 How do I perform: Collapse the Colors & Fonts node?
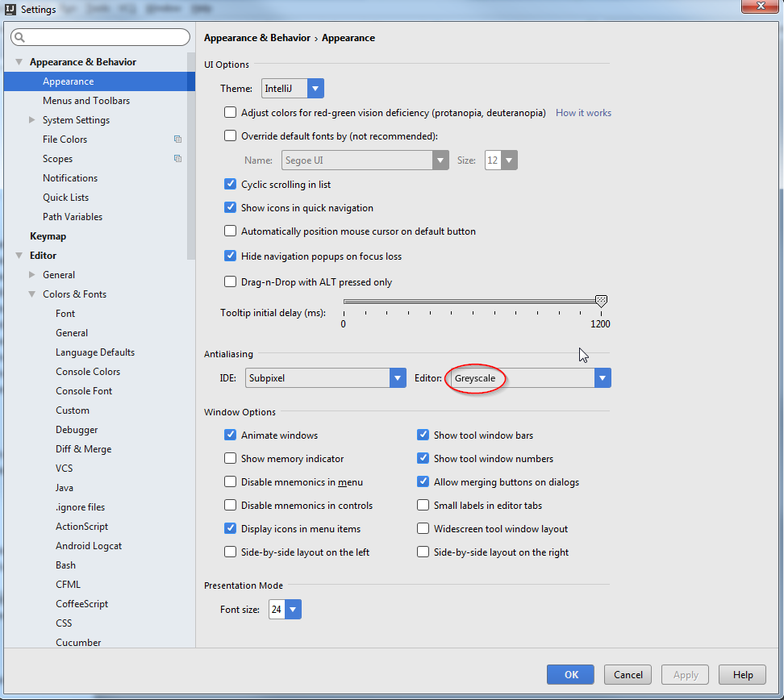pos(32,294)
